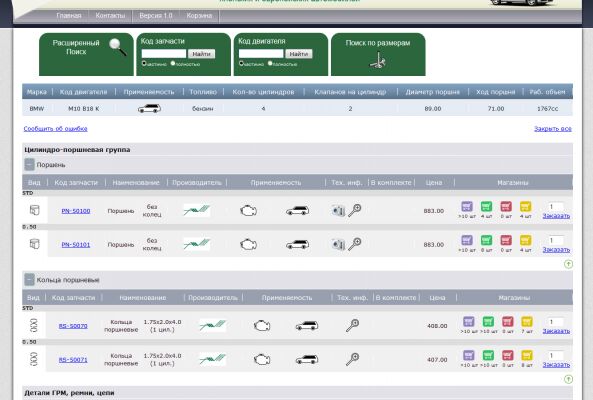Click Цилиндро-поршневая группа heading
Image resolution: width=593 pixels, height=400 pixels.
77,150
